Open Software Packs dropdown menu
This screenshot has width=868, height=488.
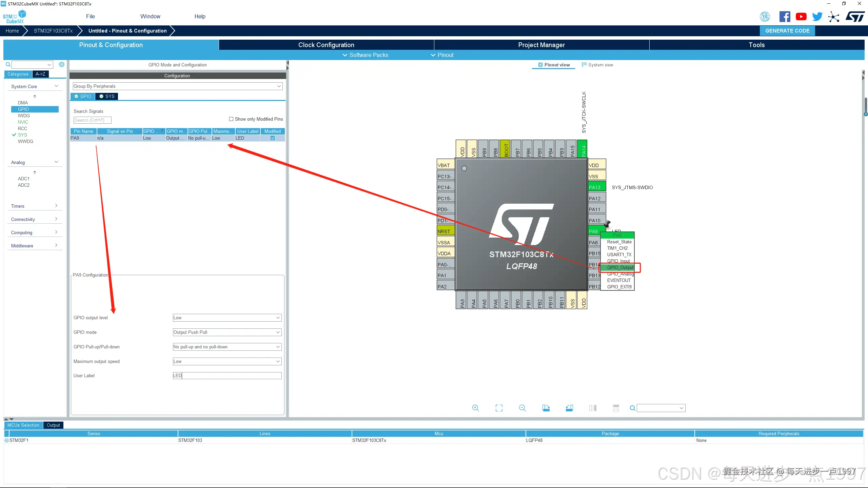coord(365,55)
